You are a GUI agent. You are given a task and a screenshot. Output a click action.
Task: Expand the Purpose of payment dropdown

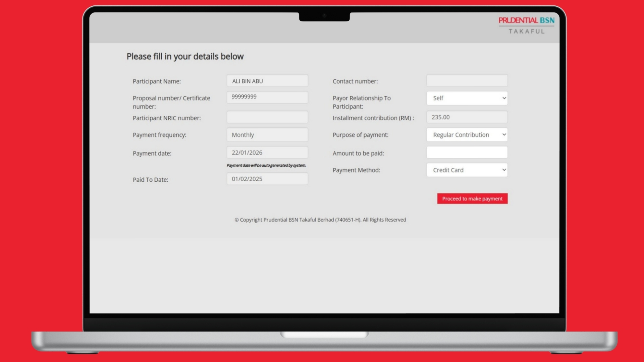pos(467,135)
